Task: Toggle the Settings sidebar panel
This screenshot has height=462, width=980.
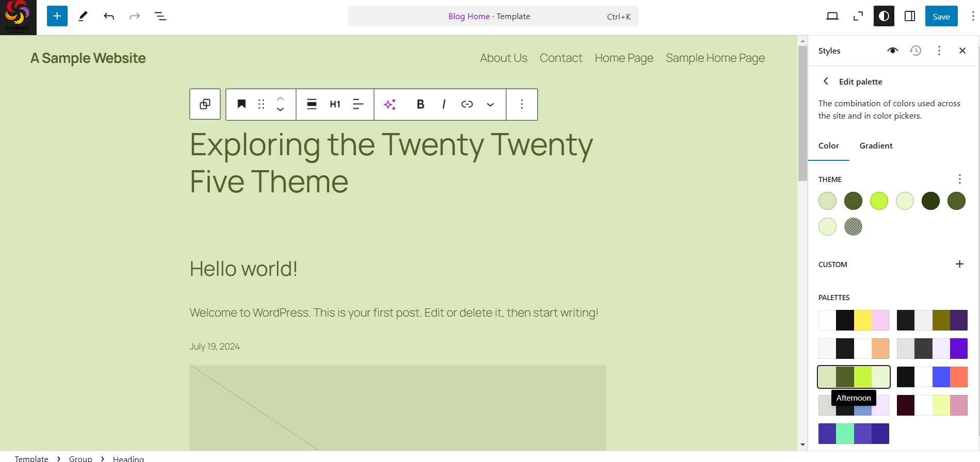Action: click(x=910, y=16)
